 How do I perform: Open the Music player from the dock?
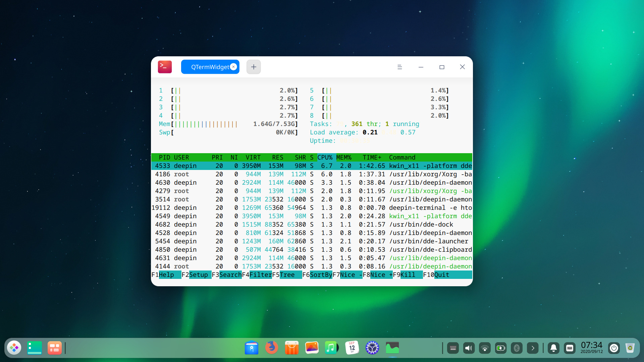pos(332,348)
